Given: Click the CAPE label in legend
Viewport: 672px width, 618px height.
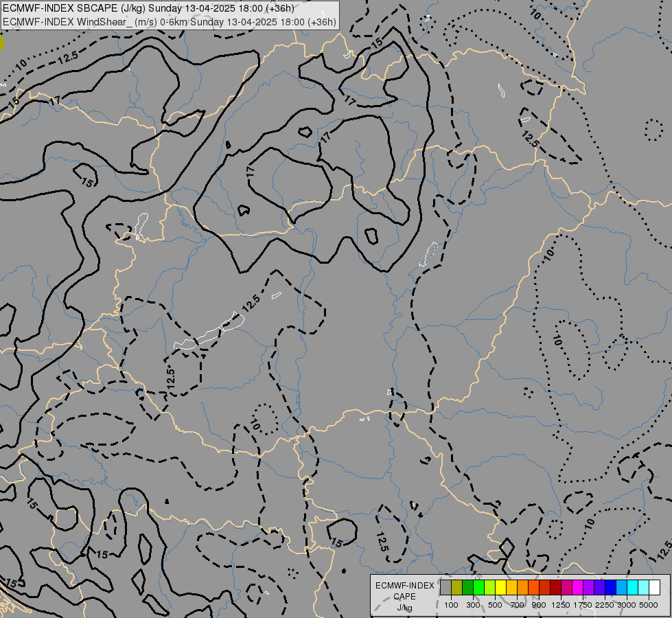Looking at the screenshot, I should point(404,597).
